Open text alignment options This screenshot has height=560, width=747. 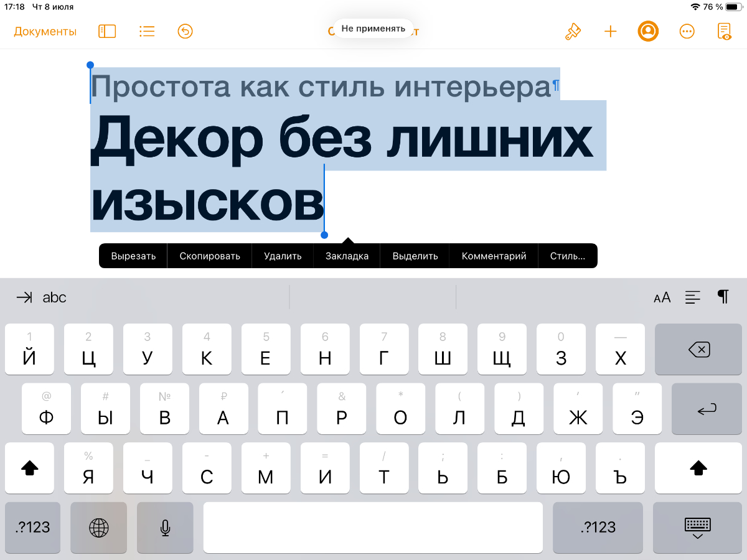coord(692,297)
